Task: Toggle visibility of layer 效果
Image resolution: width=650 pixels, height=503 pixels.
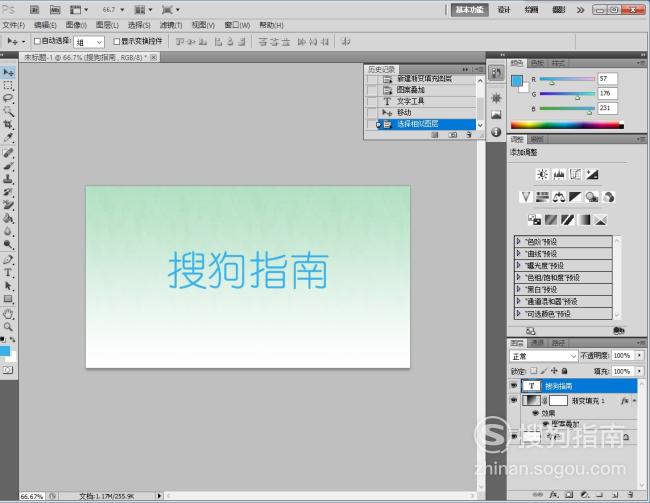Action: tap(535, 413)
